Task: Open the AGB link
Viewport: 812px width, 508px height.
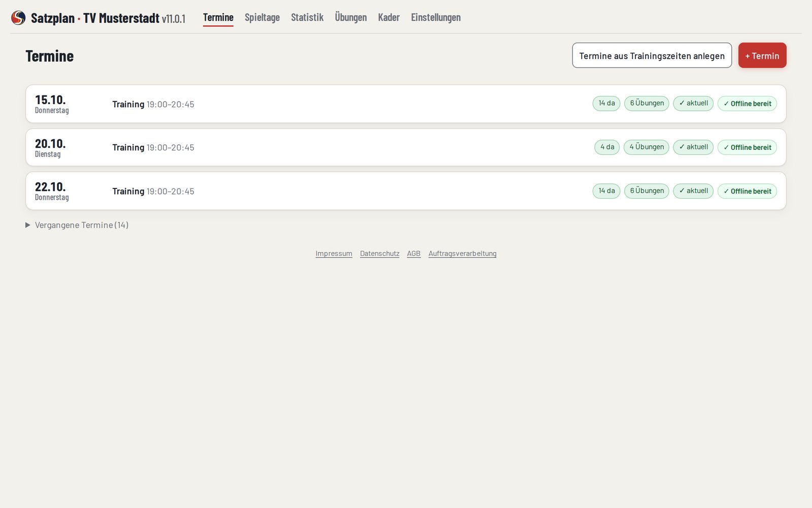Action: 414,253
